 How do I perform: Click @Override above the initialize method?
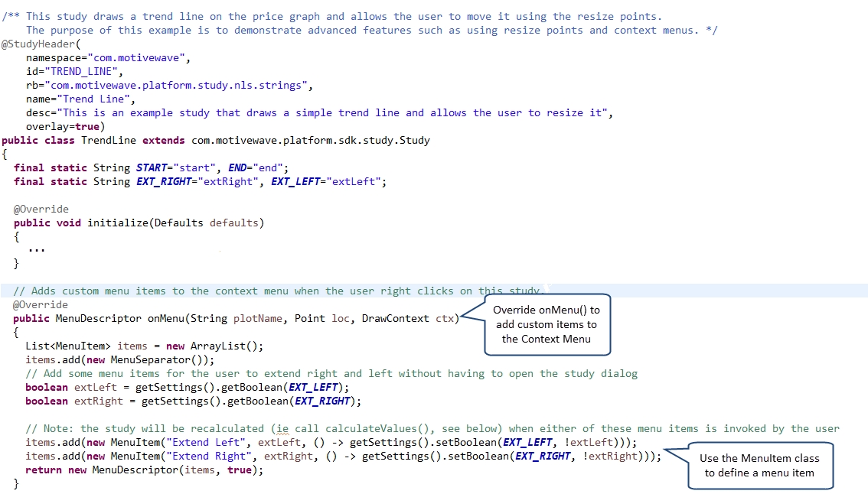click(41, 209)
